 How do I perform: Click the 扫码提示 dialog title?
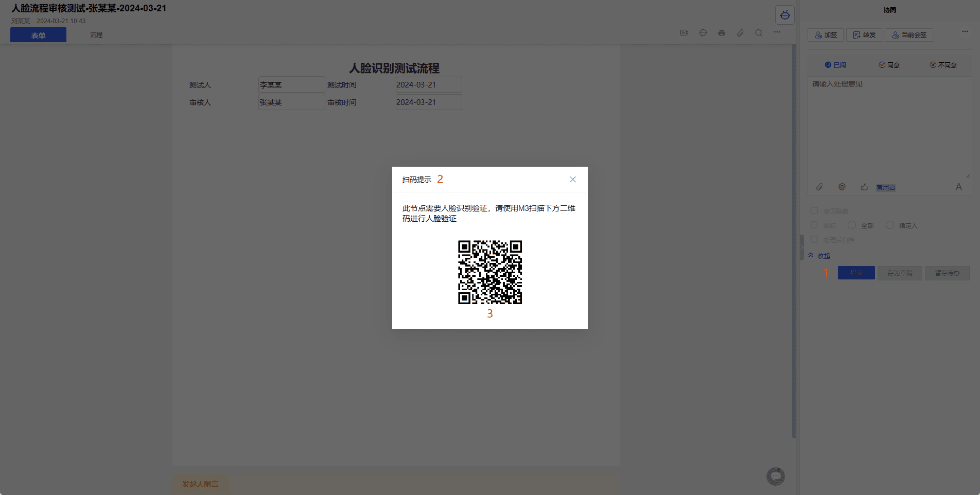417,180
